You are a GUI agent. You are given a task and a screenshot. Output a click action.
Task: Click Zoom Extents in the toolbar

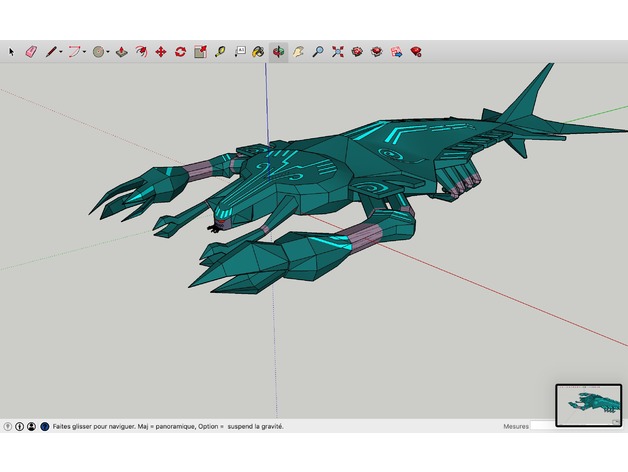pyautogui.click(x=337, y=51)
